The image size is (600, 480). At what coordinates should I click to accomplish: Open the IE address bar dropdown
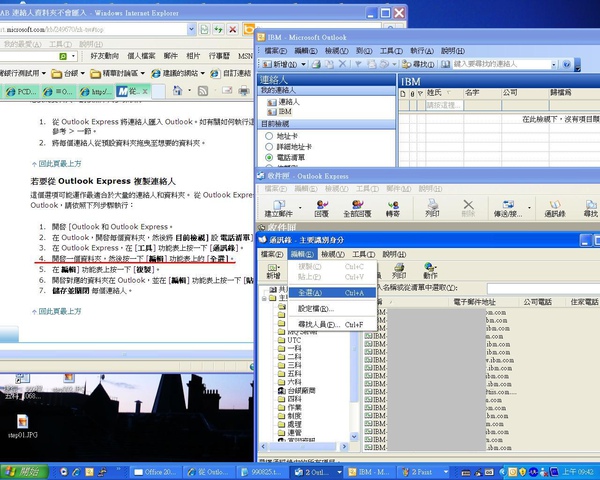point(191,29)
